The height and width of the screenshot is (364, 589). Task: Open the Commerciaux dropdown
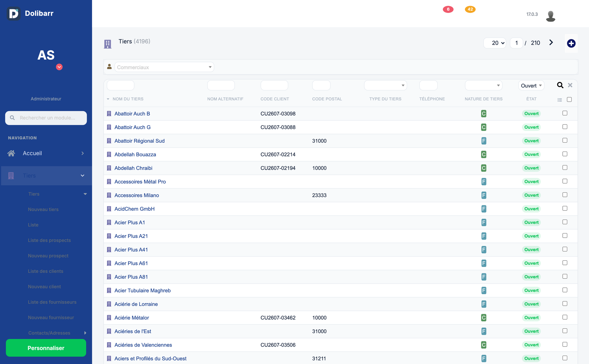(164, 67)
